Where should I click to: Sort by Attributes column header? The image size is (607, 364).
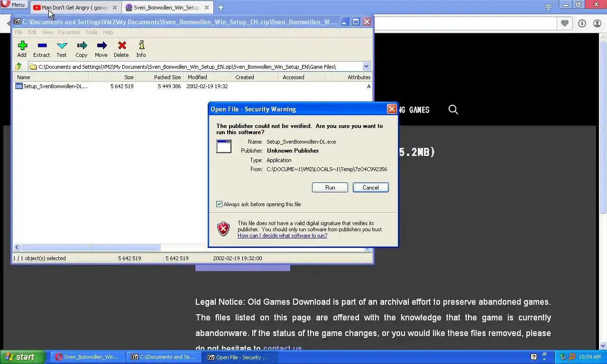349,77
